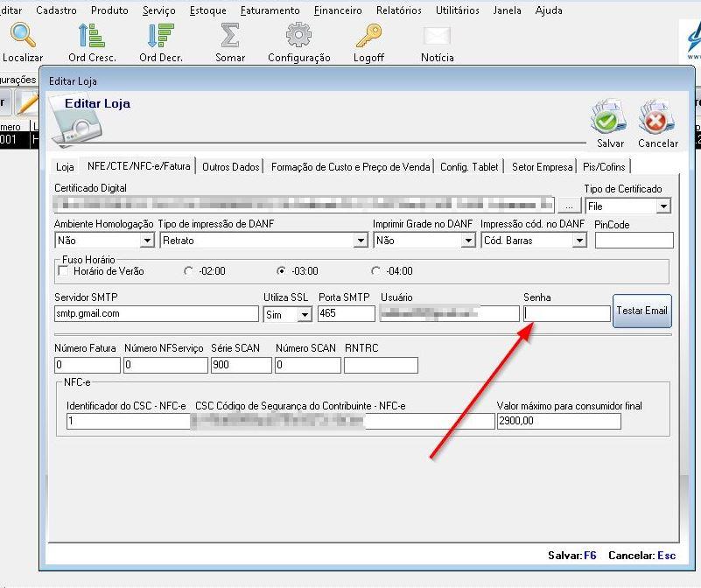Click the Certificado Digital path field
The height and width of the screenshot is (588, 701).
[x=304, y=206]
